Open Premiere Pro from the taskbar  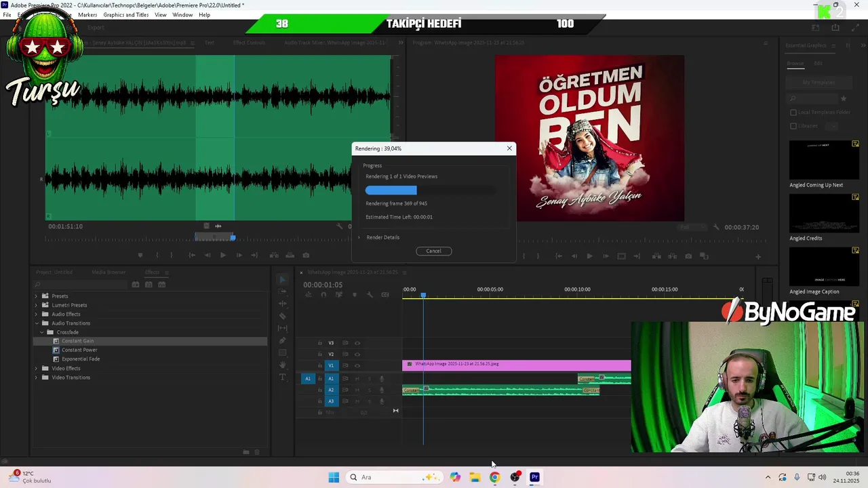pos(534,477)
